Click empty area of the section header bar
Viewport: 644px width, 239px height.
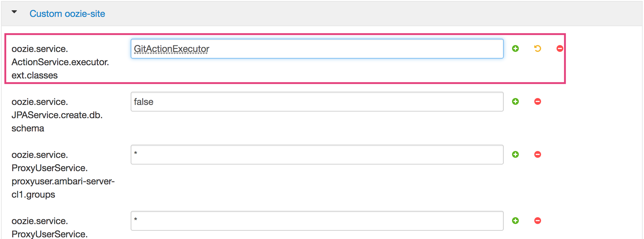click(x=364, y=14)
